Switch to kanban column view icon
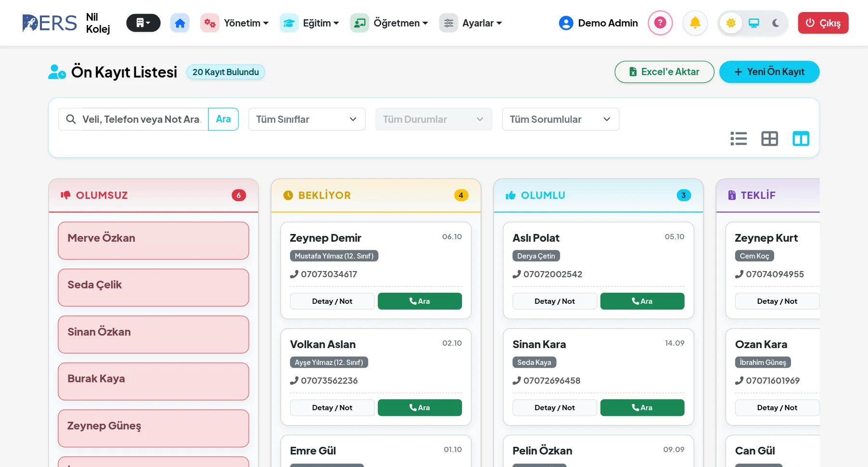Screen dimensions: 868x467 click(801, 139)
